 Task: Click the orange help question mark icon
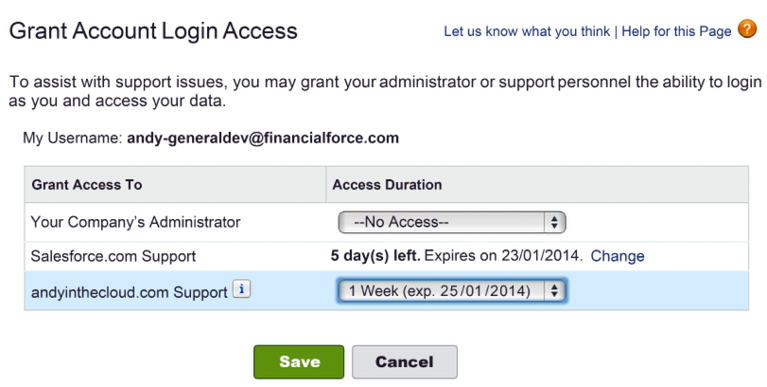pyautogui.click(x=747, y=29)
